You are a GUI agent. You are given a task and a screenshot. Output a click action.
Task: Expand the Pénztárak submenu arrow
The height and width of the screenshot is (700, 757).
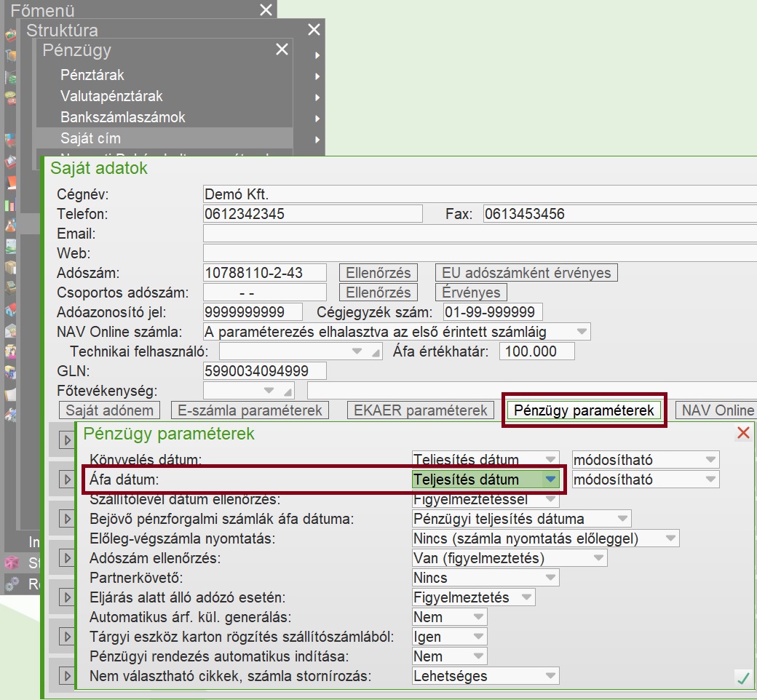pyautogui.click(x=317, y=76)
